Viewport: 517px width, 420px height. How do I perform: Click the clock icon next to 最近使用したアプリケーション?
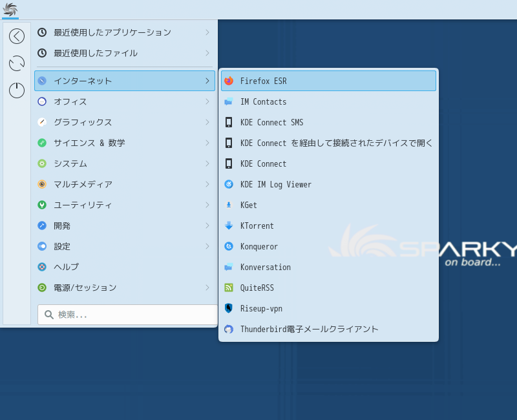42,32
